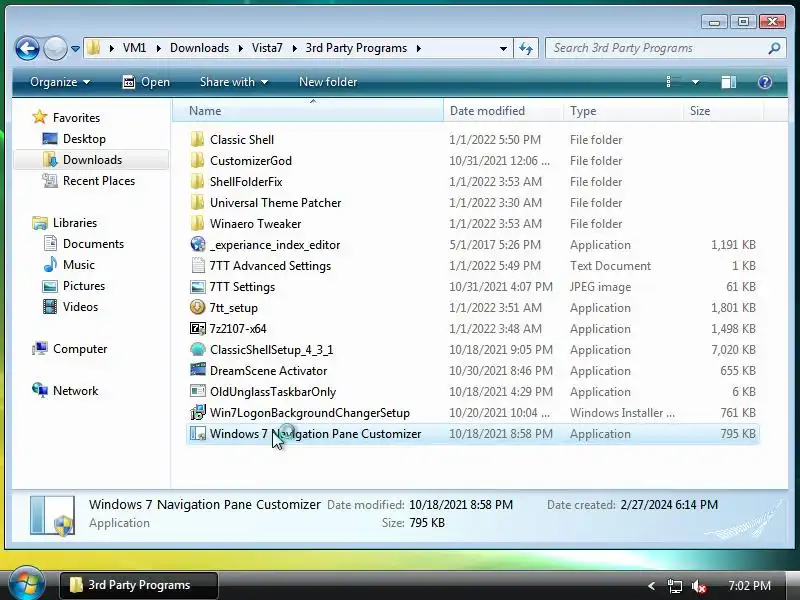Select the _experiance_index_editor application icon
This screenshot has height=600, width=800.
click(x=197, y=244)
